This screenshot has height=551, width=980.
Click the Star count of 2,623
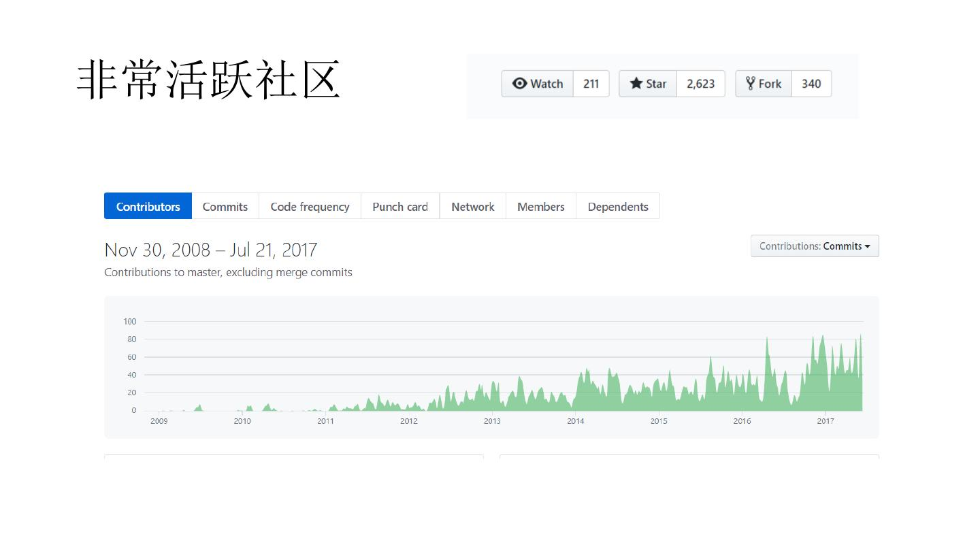(x=701, y=83)
